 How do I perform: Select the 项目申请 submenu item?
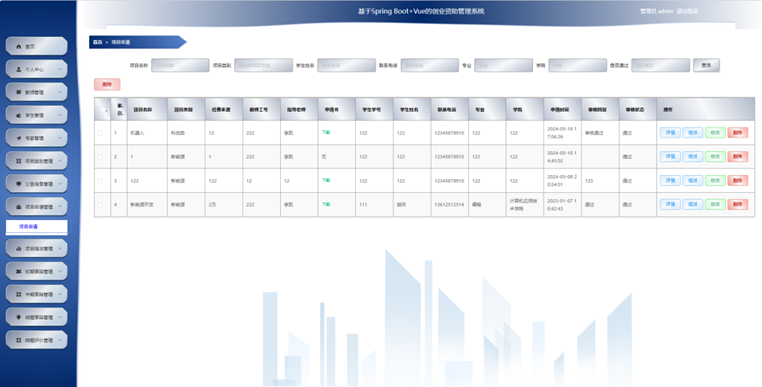(x=36, y=227)
